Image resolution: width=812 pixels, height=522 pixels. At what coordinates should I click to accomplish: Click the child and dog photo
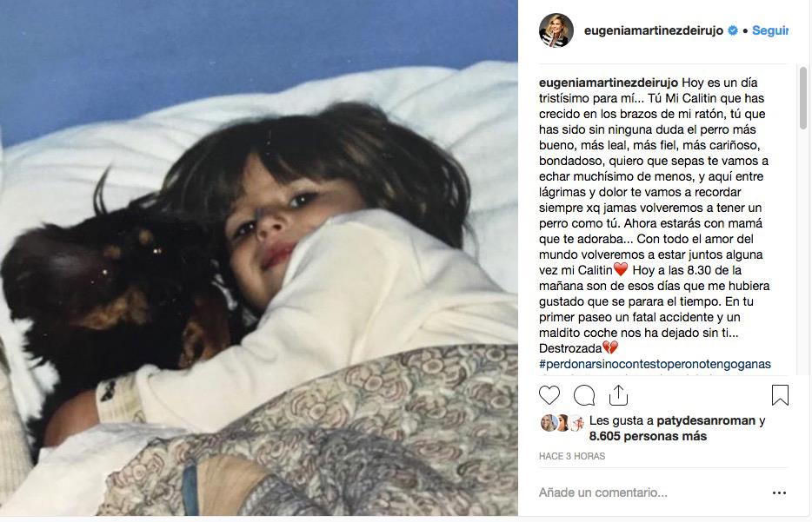point(259,258)
